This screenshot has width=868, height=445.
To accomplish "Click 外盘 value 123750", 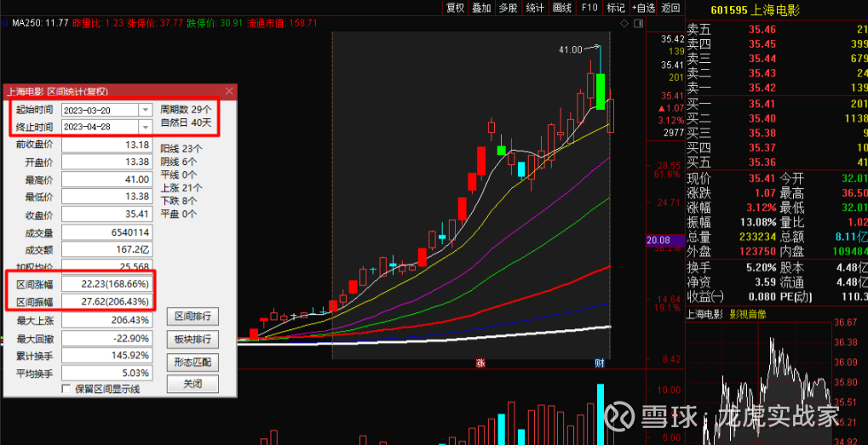I will point(756,253).
